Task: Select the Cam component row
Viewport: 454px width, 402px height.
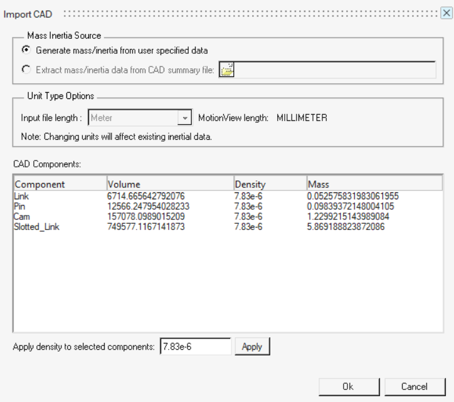Action: coord(228,217)
